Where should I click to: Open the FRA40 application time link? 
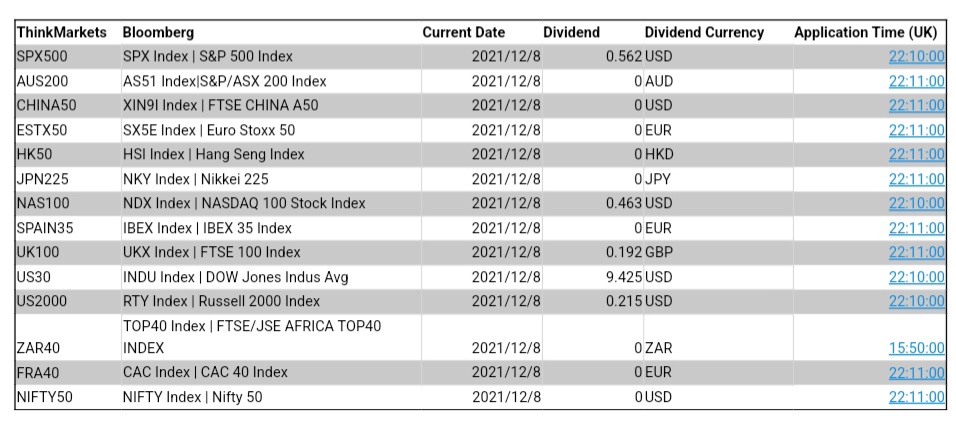[916, 373]
